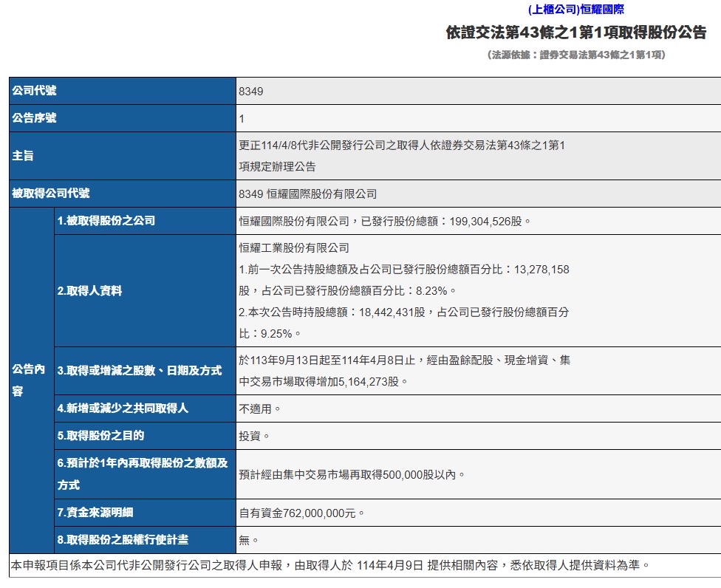721x588 pixels.
Task: Select funding value 自有資金762,000,000元
Action: click(x=298, y=513)
